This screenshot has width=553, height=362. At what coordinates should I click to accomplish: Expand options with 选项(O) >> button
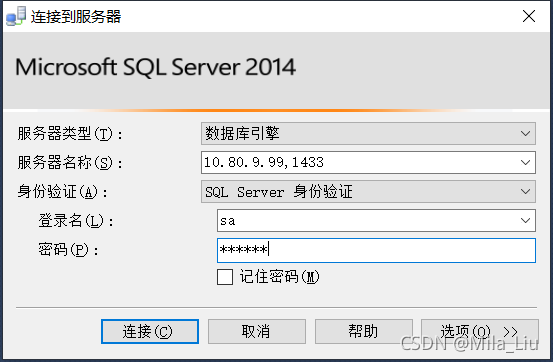[480, 331]
